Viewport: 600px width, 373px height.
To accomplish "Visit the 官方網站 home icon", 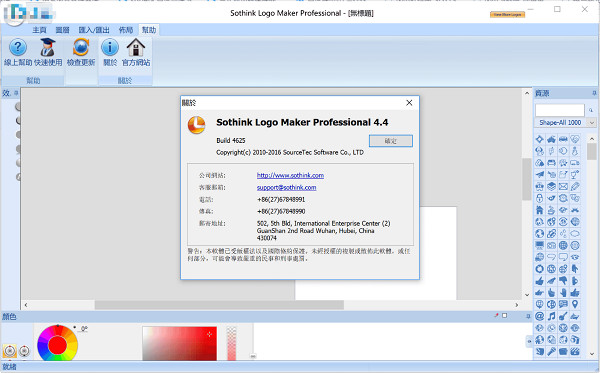I will [136, 52].
